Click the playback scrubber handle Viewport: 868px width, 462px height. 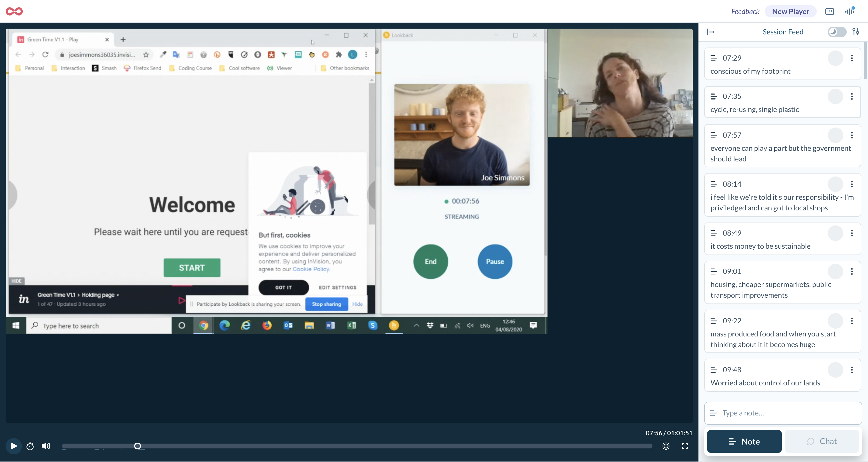(x=138, y=446)
